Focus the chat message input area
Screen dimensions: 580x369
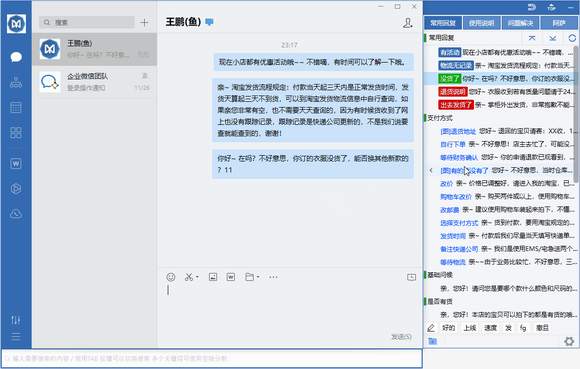[x=290, y=307]
